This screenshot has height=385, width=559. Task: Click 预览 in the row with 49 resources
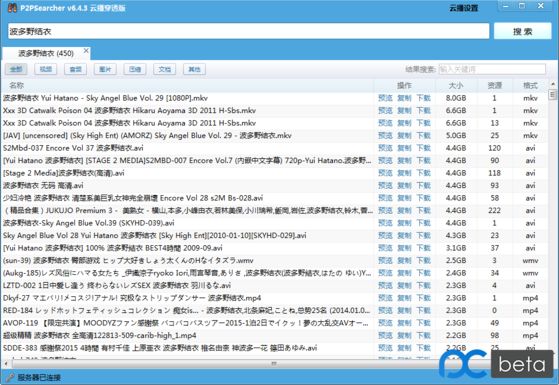click(385, 323)
